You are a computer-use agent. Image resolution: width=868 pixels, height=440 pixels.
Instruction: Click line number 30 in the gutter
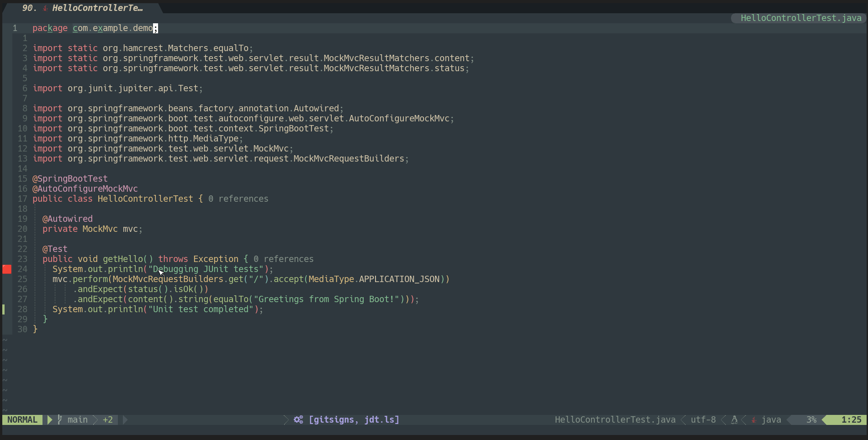22,329
